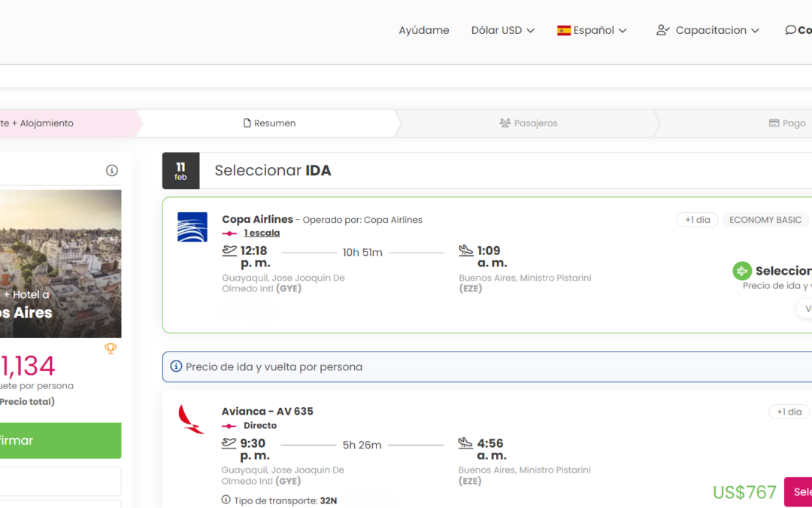Go to the Pasajeros step tab
This screenshot has width=812, height=508.
pos(529,123)
